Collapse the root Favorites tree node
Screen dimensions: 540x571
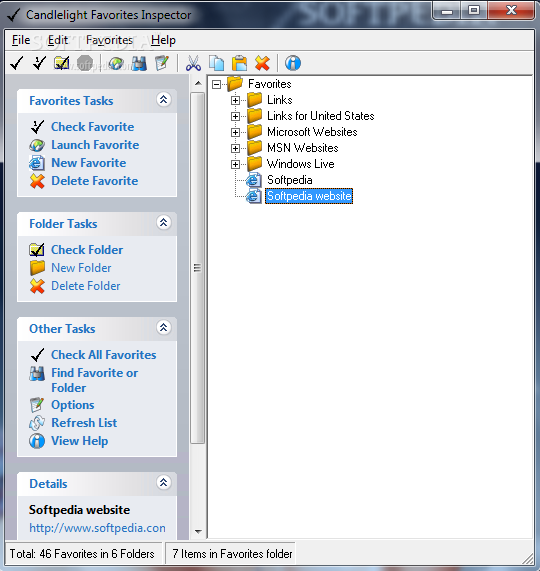216,84
